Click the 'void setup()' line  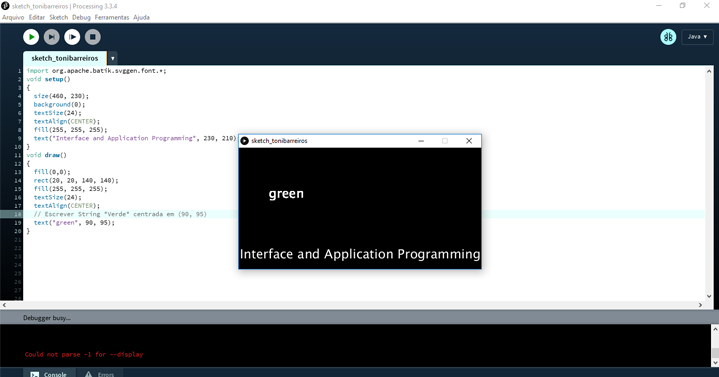point(48,79)
